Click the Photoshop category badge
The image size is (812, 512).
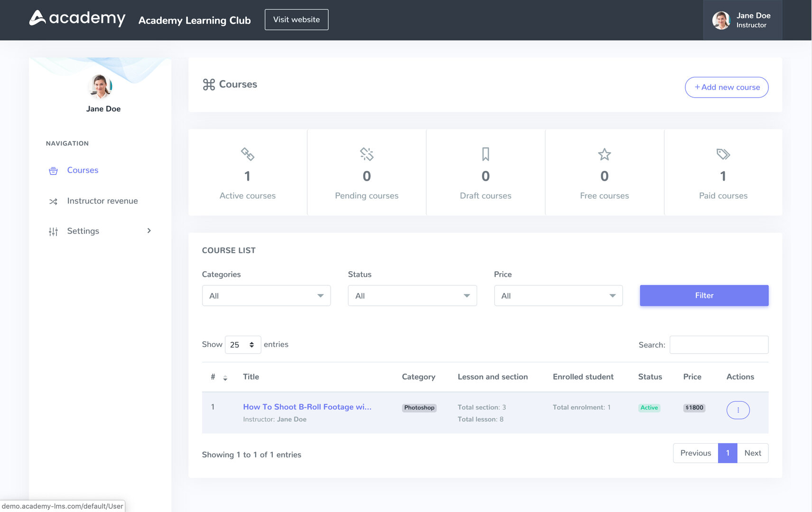click(x=419, y=408)
